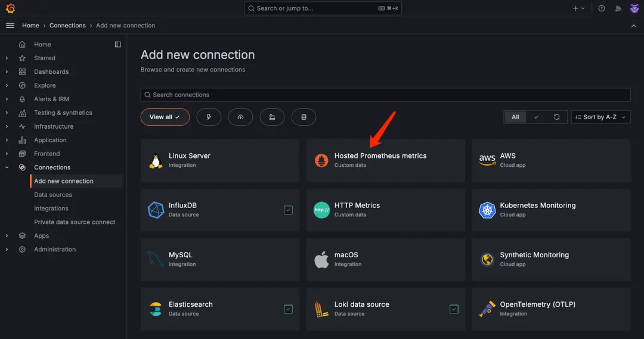Click the Alerts & IRM bell icon
644x339 pixels.
click(x=22, y=99)
